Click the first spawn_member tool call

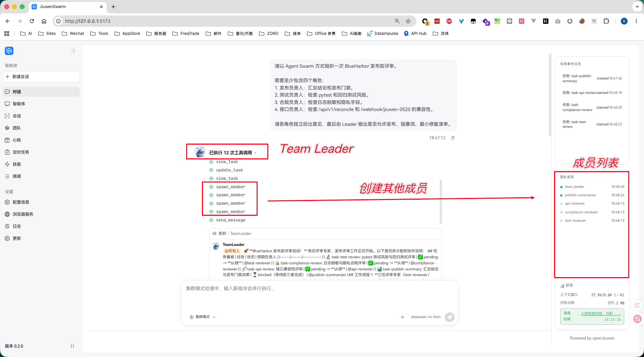click(230, 187)
